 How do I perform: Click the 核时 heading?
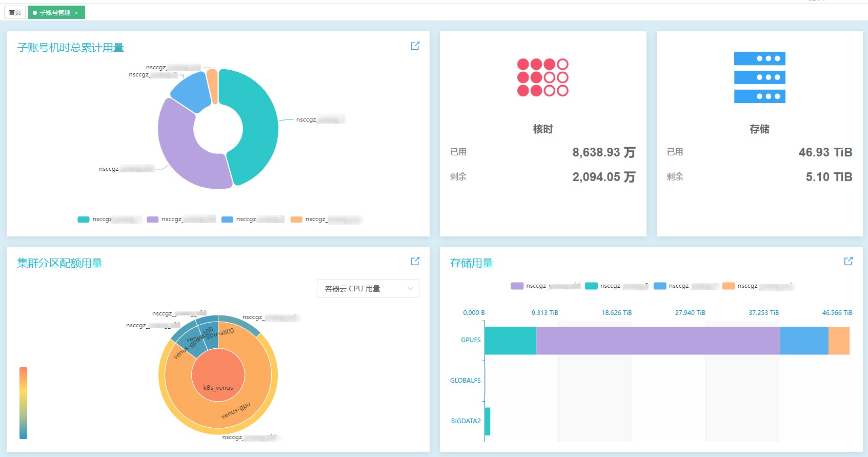coord(543,129)
